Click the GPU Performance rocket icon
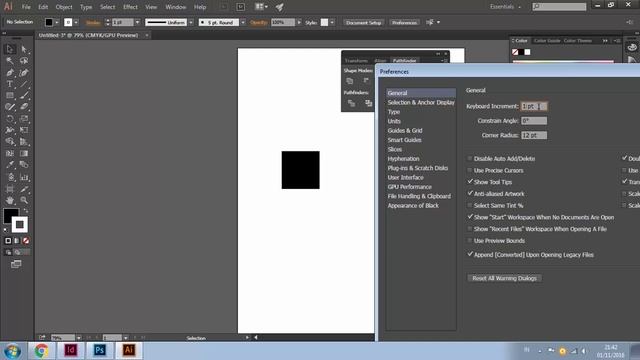 (280, 7)
